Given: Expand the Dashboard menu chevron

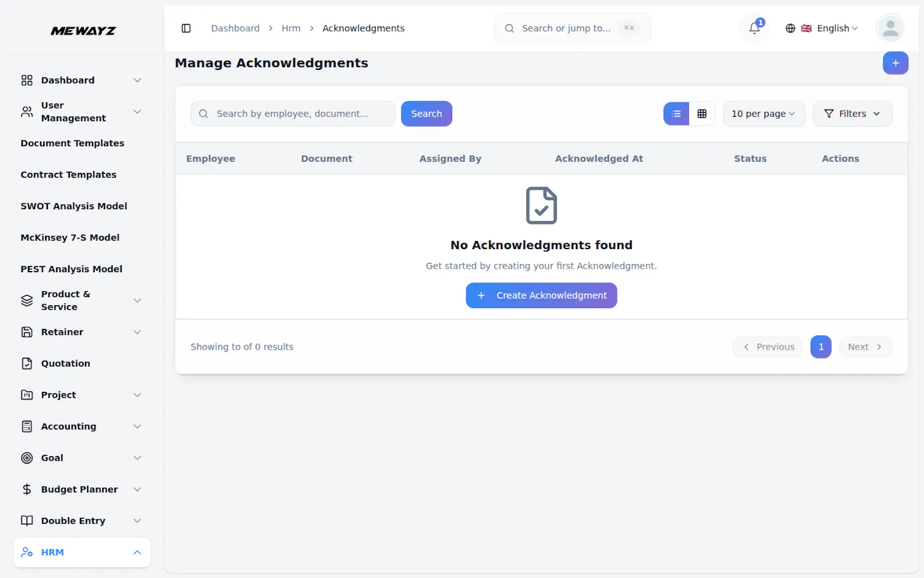Looking at the screenshot, I should (137, 80).
